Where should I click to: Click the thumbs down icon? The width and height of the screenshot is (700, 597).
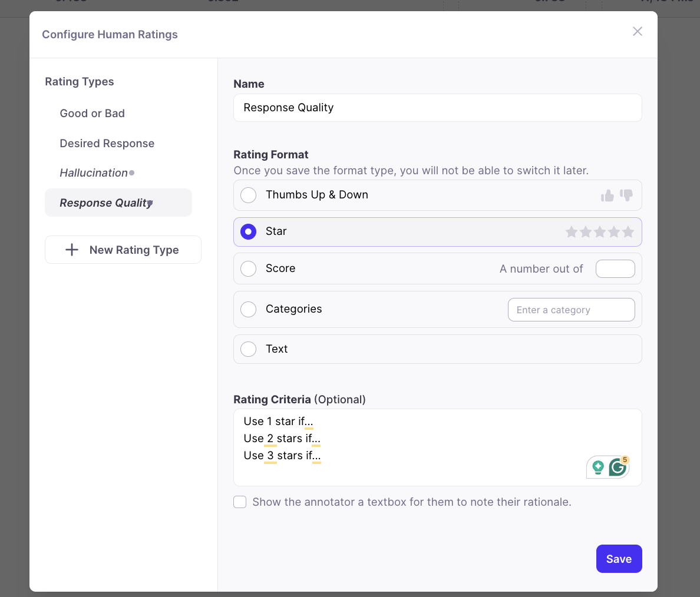(x=626, y=195)
